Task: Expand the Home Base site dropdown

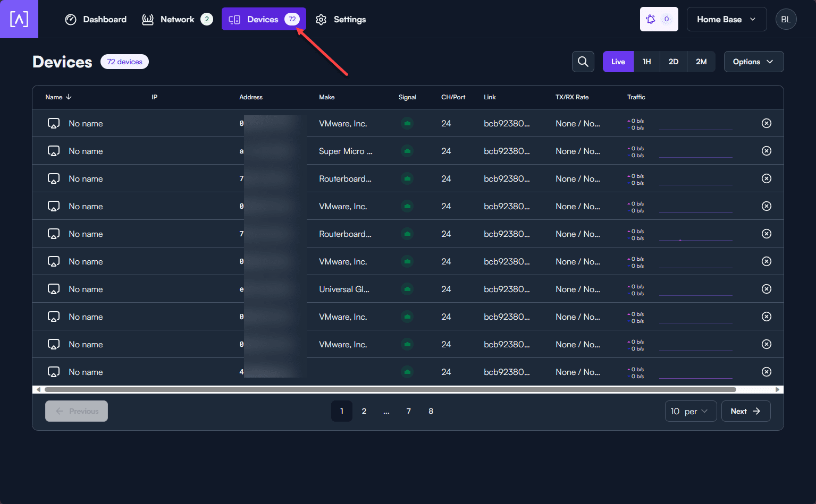Action: [x=727, y=19]
